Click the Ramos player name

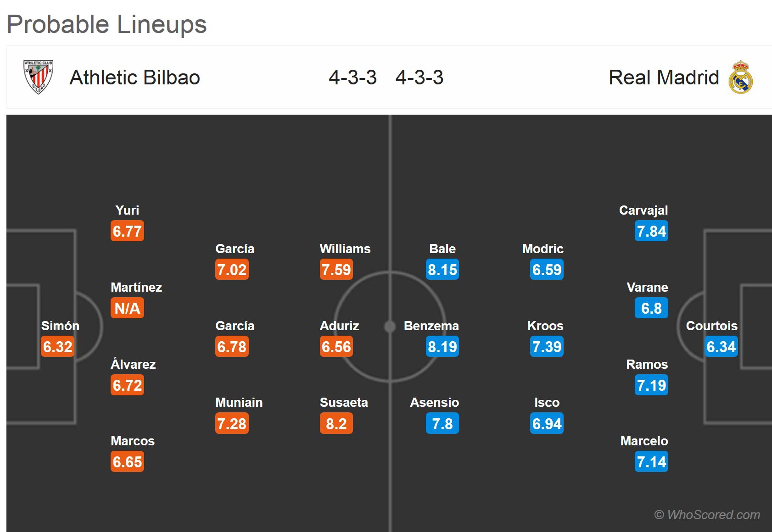647,364
